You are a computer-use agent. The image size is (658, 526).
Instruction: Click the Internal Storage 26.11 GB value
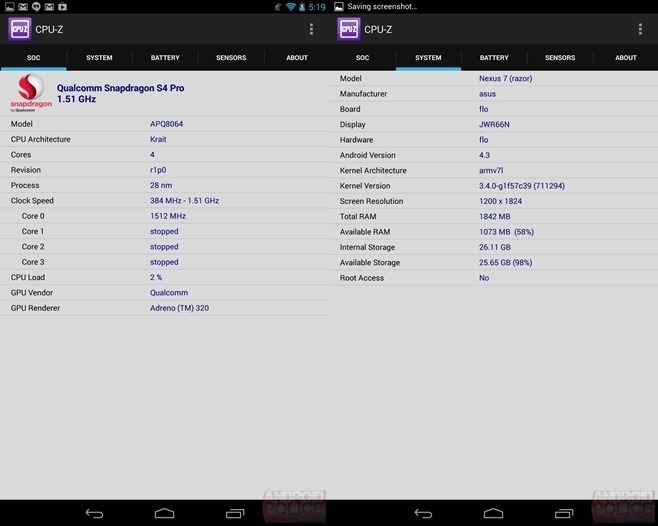[495, 247]
